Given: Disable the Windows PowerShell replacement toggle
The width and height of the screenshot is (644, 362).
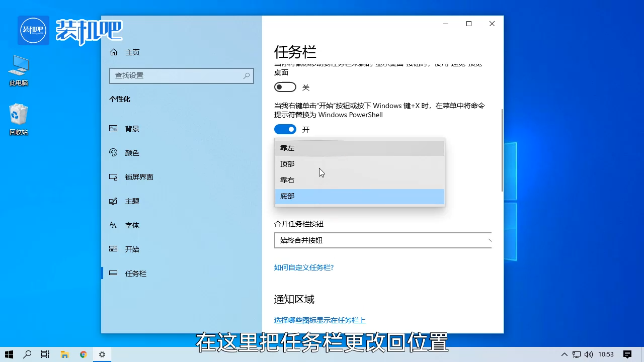Looking at the screenshot, I should (x=285, y=129).
